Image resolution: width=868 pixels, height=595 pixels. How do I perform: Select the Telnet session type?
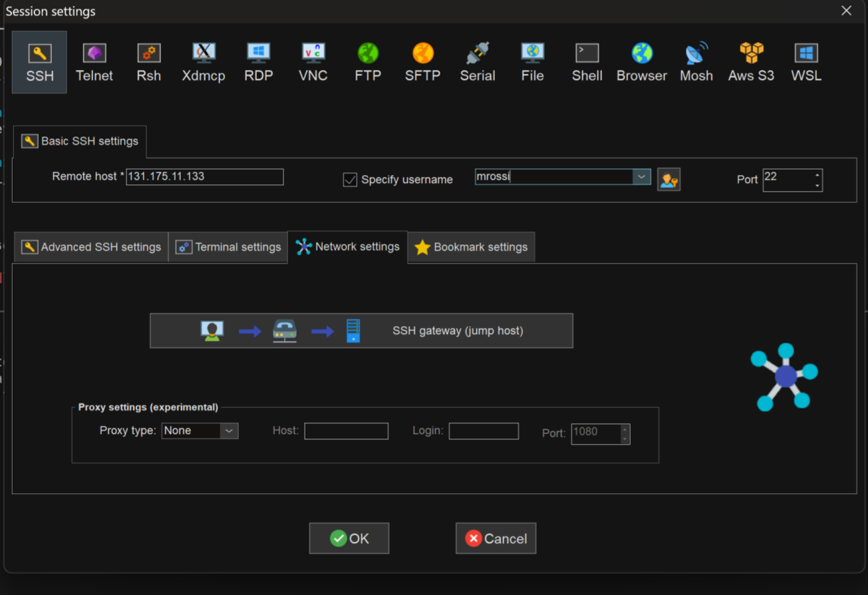(x=94, y=62)
